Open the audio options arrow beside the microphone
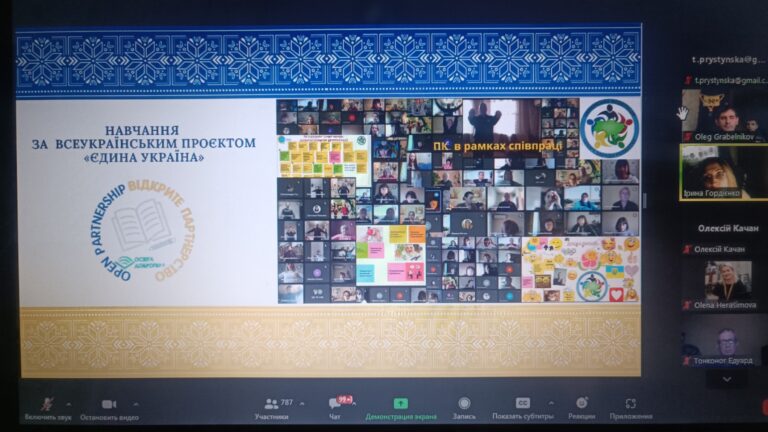Screen dimensions: 768x432 pyautogui.click(x=69, y=404)
